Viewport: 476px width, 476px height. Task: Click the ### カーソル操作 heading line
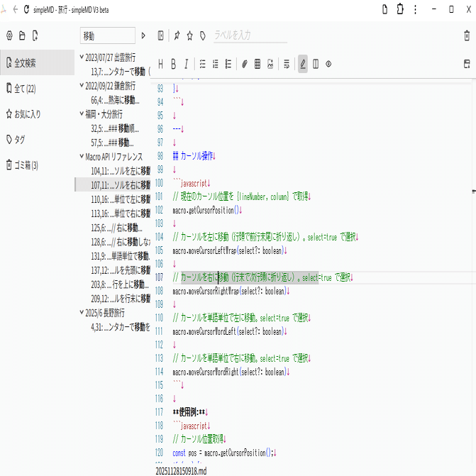[x=194, y=156]
